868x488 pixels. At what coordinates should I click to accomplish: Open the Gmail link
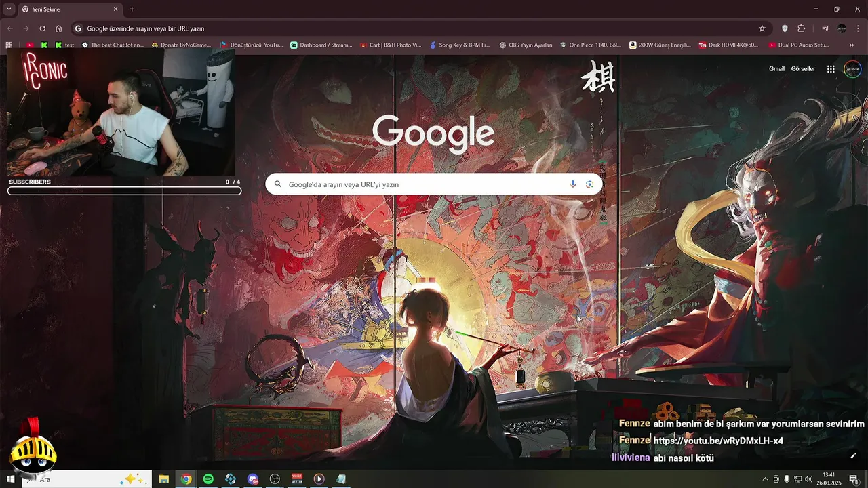click(776, 69)
